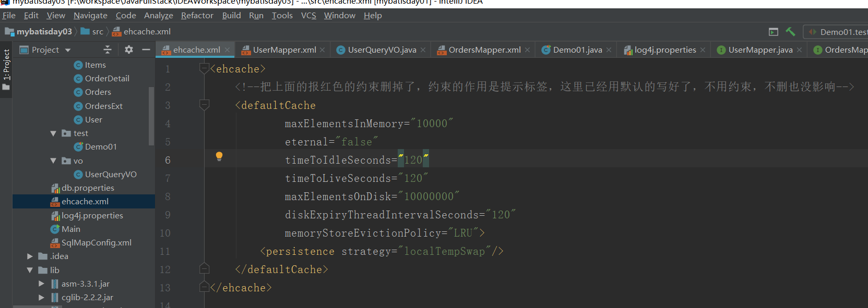Image resolution: width=868 pixels, height=308 pixels.
Task: Fold the defaultCache tag at line 3
Action: point(205,105)
